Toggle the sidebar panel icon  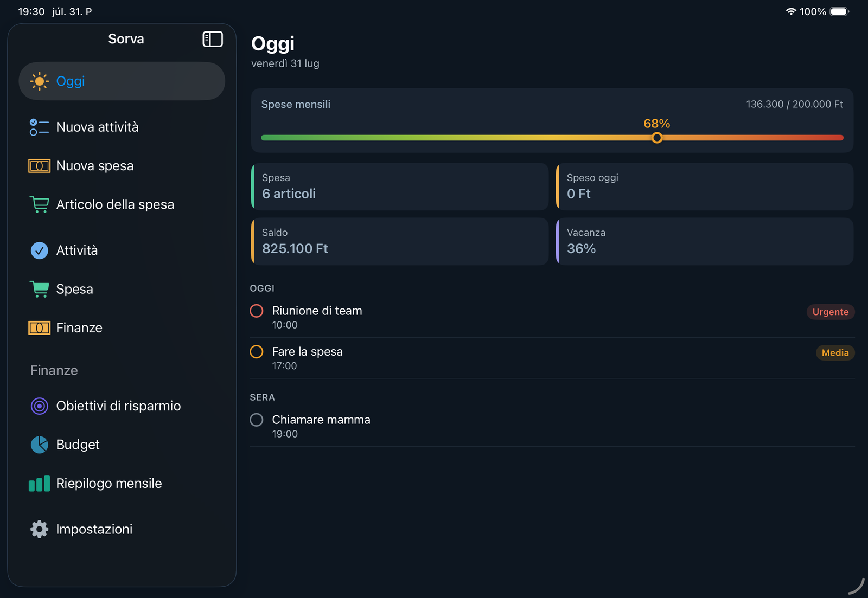(x=213, y=39)
